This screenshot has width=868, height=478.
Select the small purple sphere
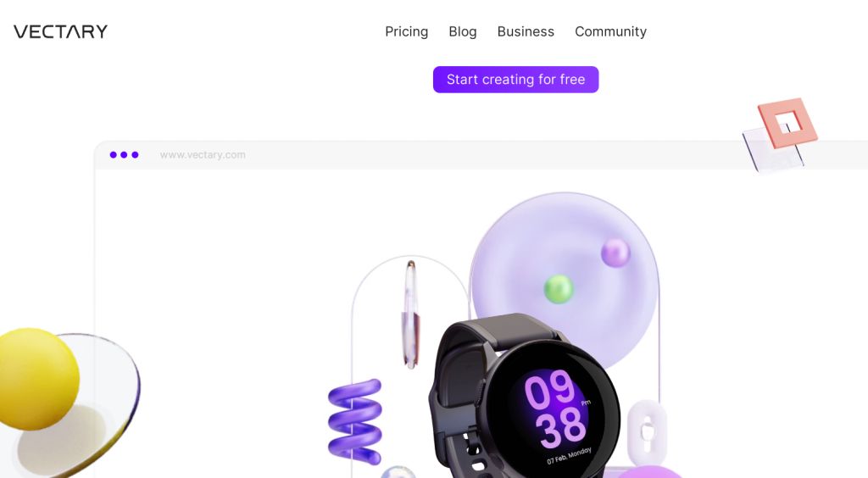[x=615, y=253]
